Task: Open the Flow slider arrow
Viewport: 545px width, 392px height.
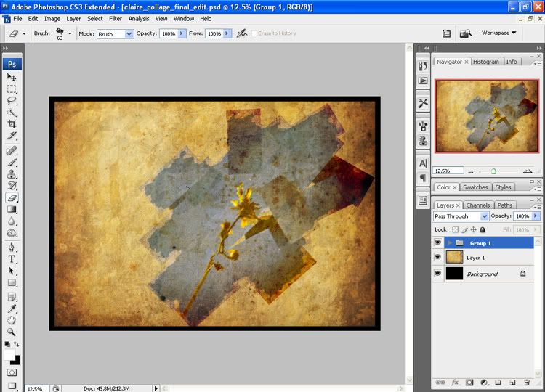Action: click(x=227, y=33)
